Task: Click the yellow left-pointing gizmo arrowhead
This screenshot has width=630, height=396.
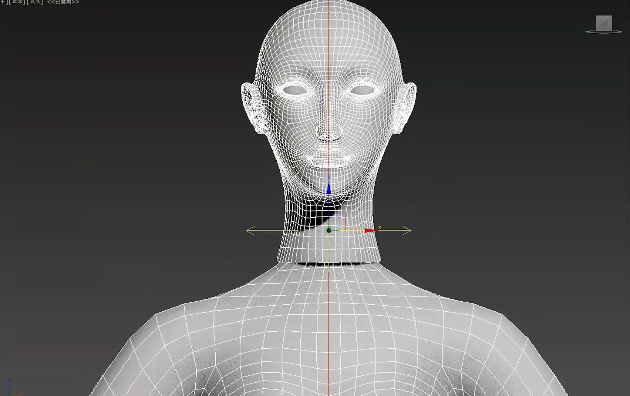Action: pyautogui.click(x=250, y=231)
